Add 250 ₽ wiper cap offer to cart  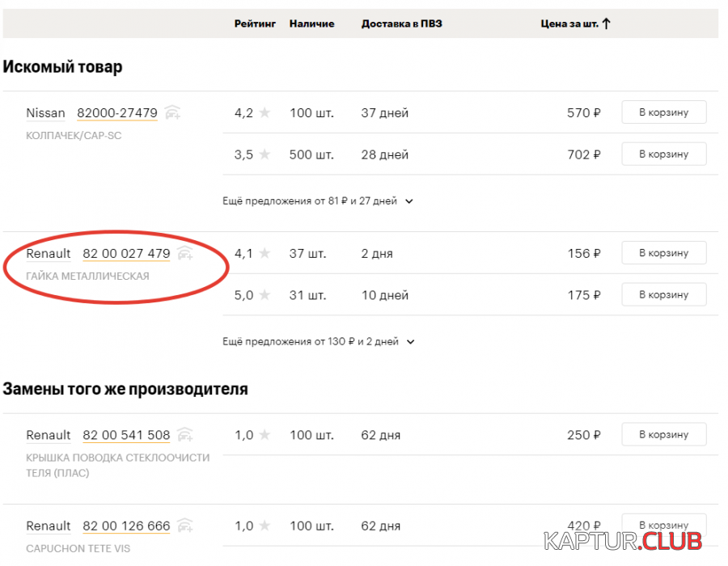(x=664, y=434)
